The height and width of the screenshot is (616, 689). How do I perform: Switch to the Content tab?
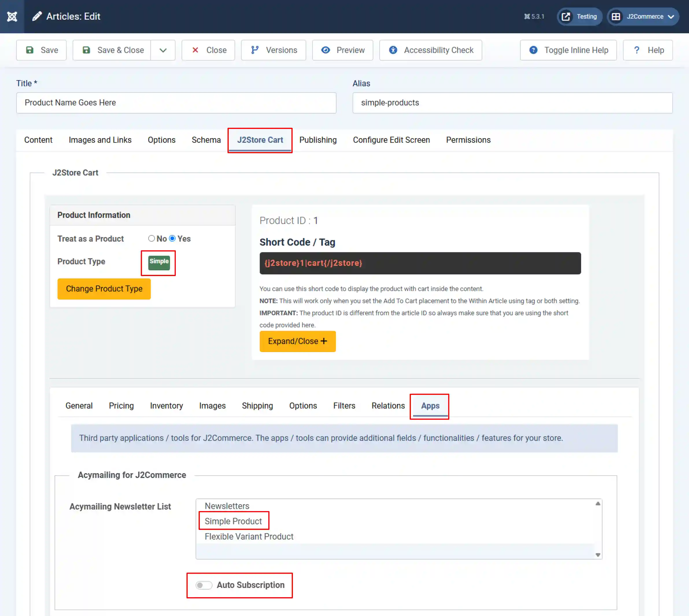click(38, 140)
